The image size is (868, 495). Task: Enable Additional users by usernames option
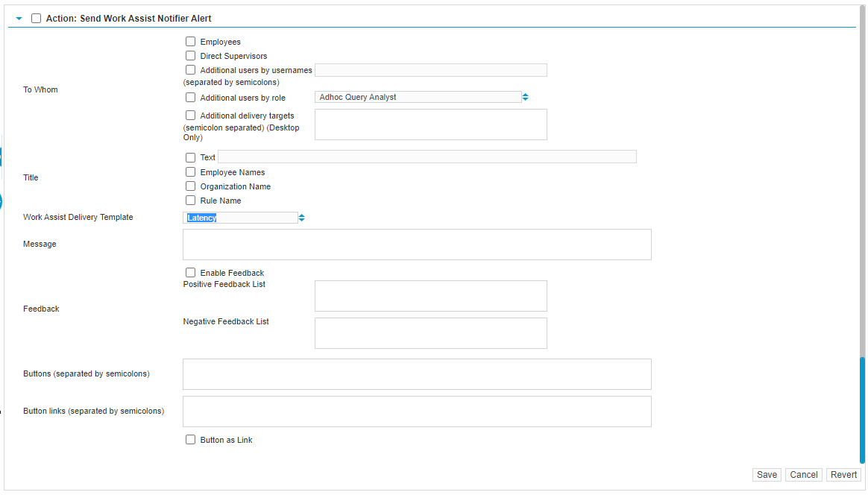[191, 70]
